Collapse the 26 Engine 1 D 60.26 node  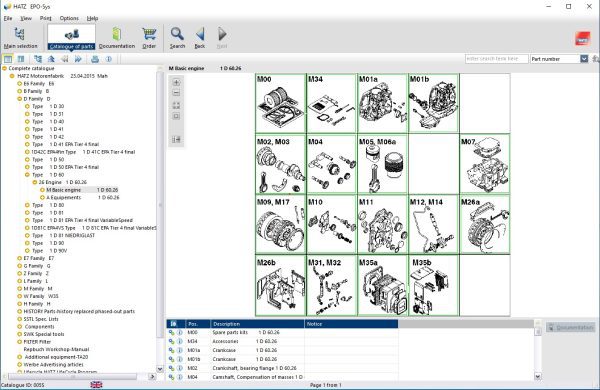pyautogui.click(x=34, y=183)
